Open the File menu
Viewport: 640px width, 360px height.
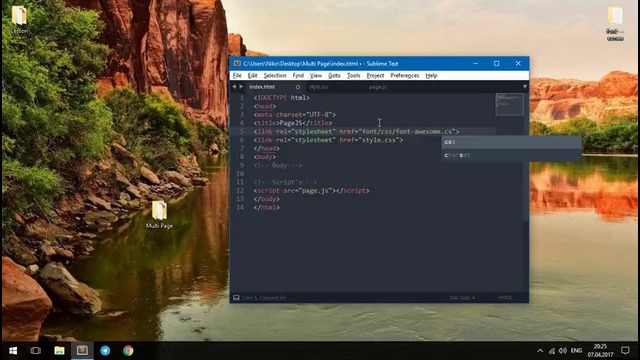[x=237, y=76]
